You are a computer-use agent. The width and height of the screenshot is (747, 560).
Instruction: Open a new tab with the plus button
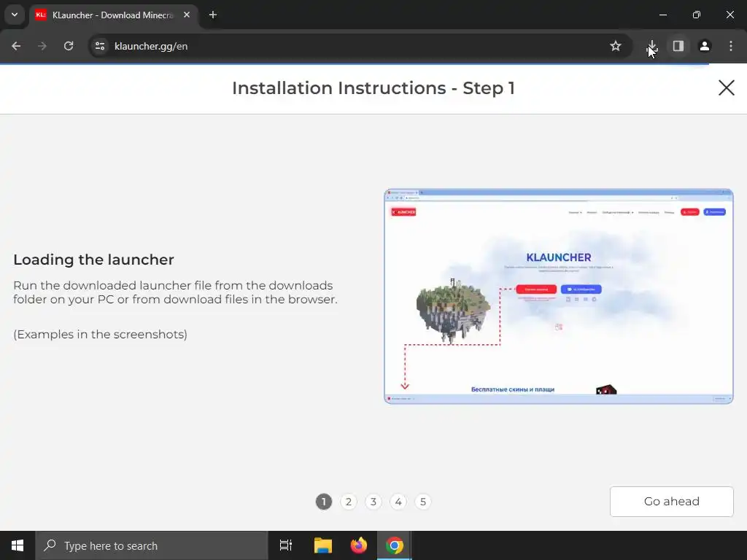[213, 15]
